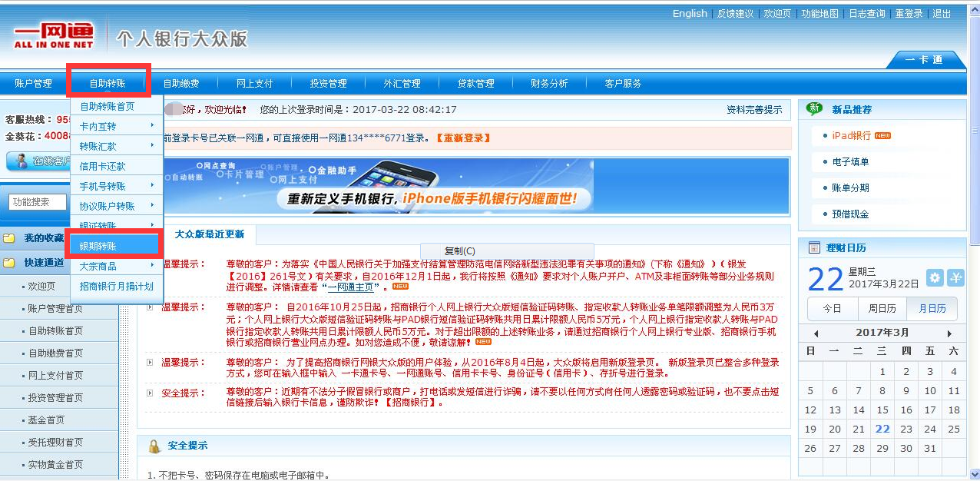This screenshot has width=980, height=481.
Task: Click the online customer service avatar icon
Action: [x=21, y=161]
